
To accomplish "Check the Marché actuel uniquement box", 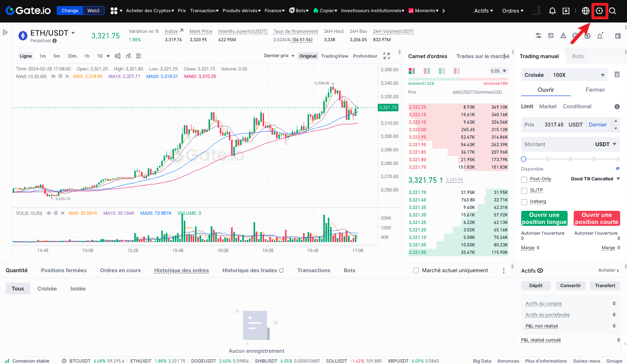I will click(x=415, y=270).
